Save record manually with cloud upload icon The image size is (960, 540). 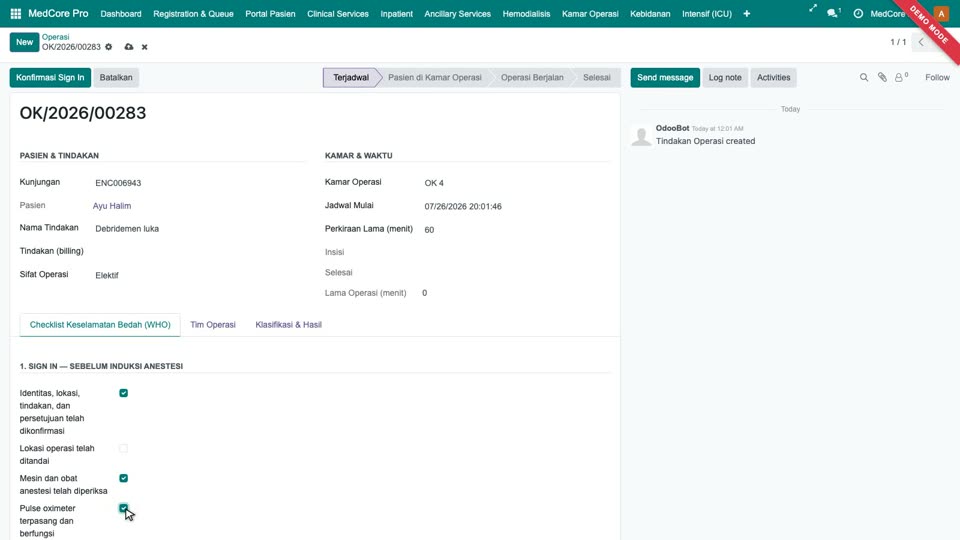[x=129, y=47]
